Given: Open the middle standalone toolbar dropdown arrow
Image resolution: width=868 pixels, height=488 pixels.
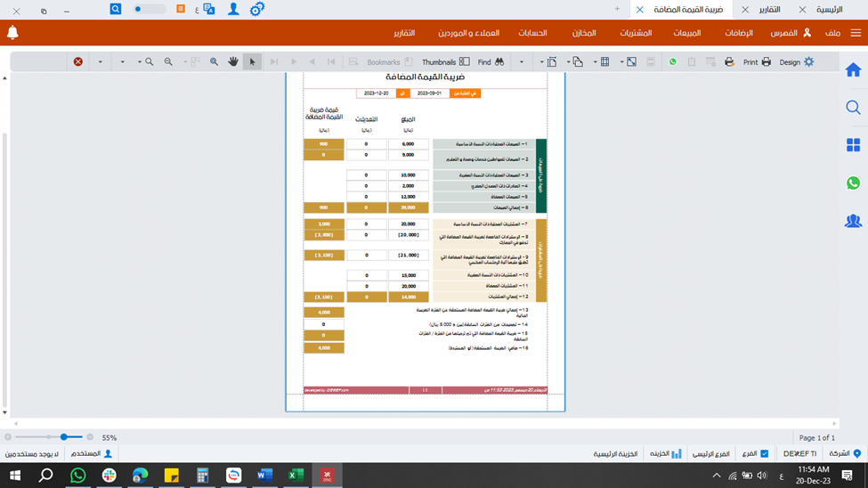Looking at the screenshot, I should click(122, 62).
